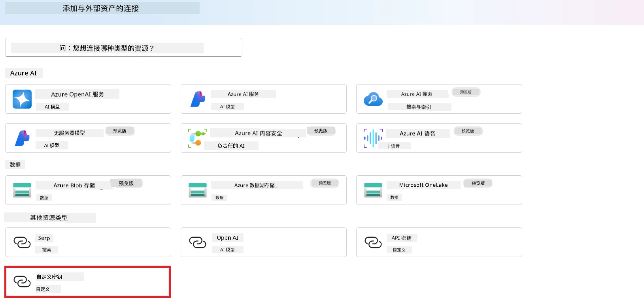Click the 预览版 badge on Azure AI 语音
The image size is (644, 306).
tap(468, 131)
